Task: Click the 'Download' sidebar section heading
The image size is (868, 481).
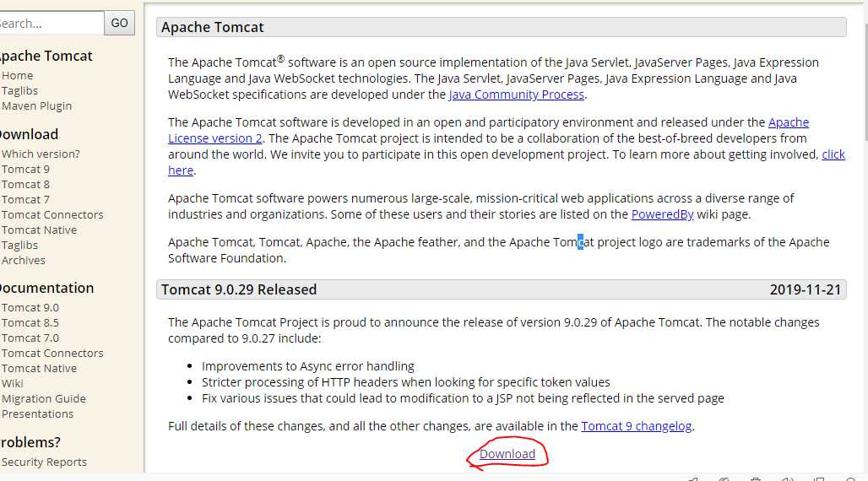Action: tap(29, 134)
